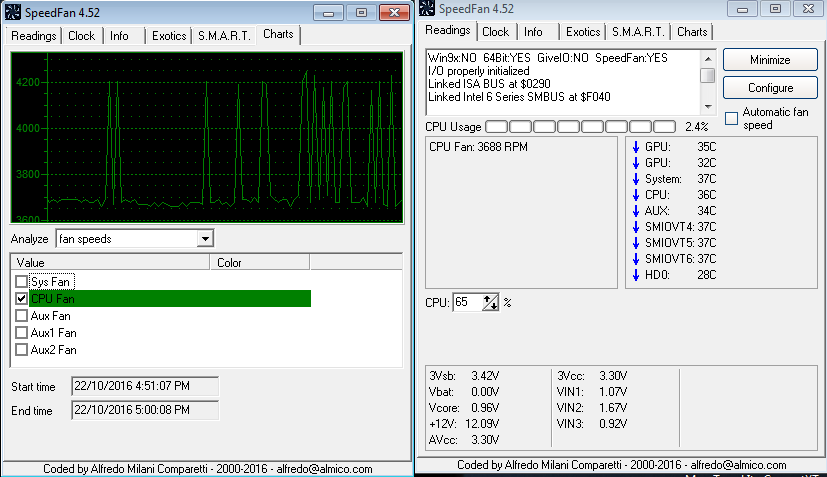
Task: Click the arrow icon beside SMIOVT4 reading
Action: click(x=636, y=227)
